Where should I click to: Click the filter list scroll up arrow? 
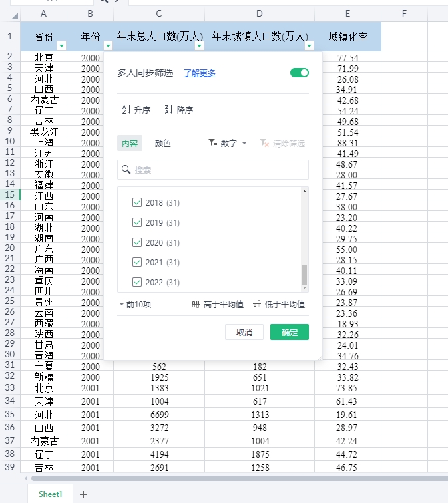click(305, 191)
